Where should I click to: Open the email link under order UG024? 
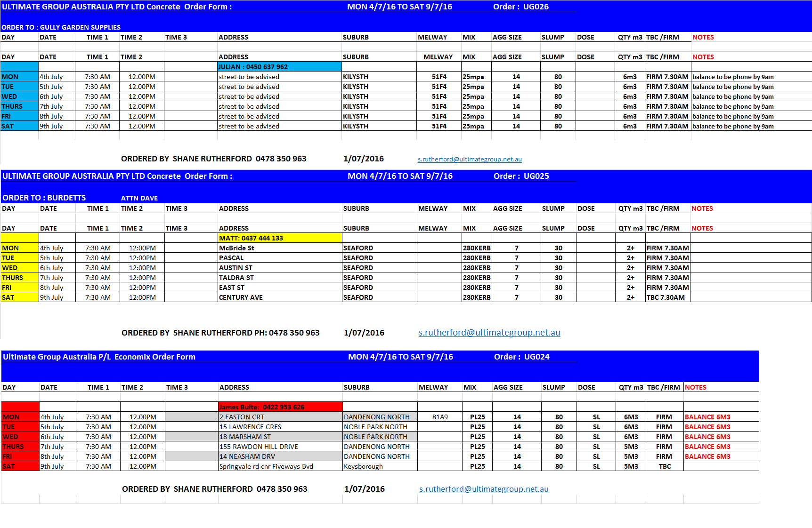point(483,489)
